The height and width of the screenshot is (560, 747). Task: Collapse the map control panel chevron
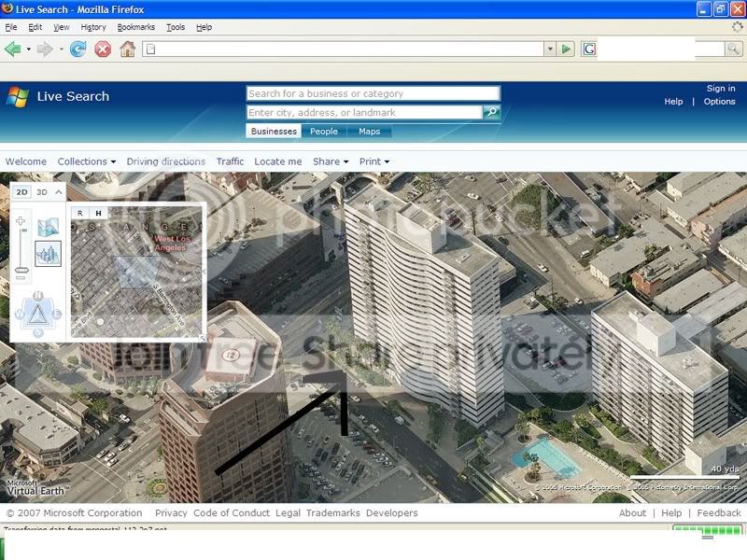[x=59, y=192]
